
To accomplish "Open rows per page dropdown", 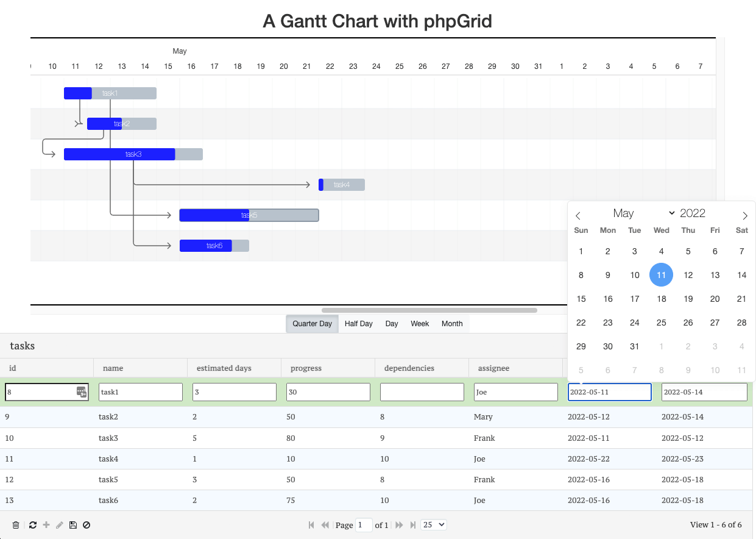I will click(434, 525).
